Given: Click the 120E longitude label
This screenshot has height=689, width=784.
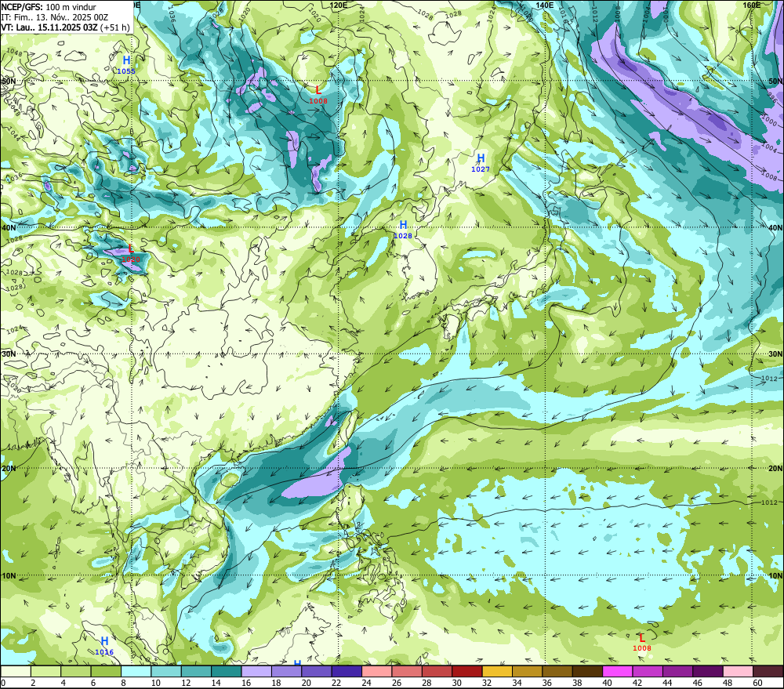Looking at the screenshot, I should (339, 5).
